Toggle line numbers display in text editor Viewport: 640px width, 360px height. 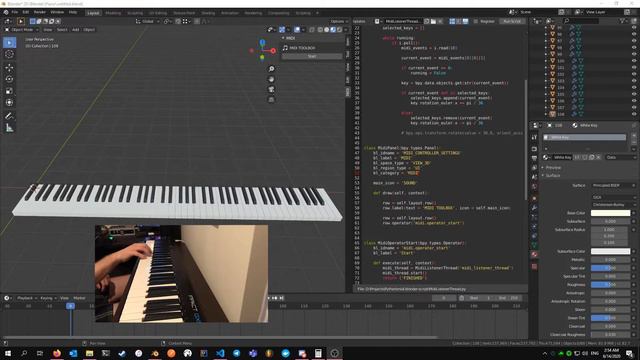(x=452, y=21)
